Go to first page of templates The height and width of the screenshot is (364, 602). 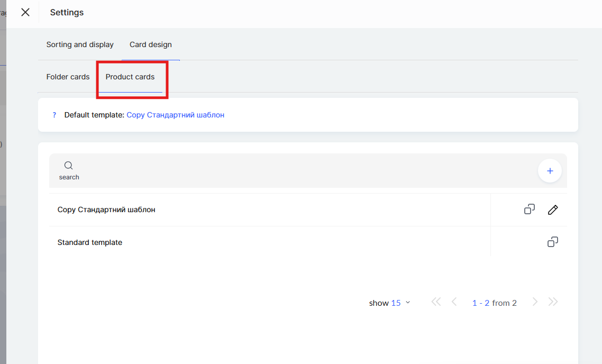tap(436, 302)
